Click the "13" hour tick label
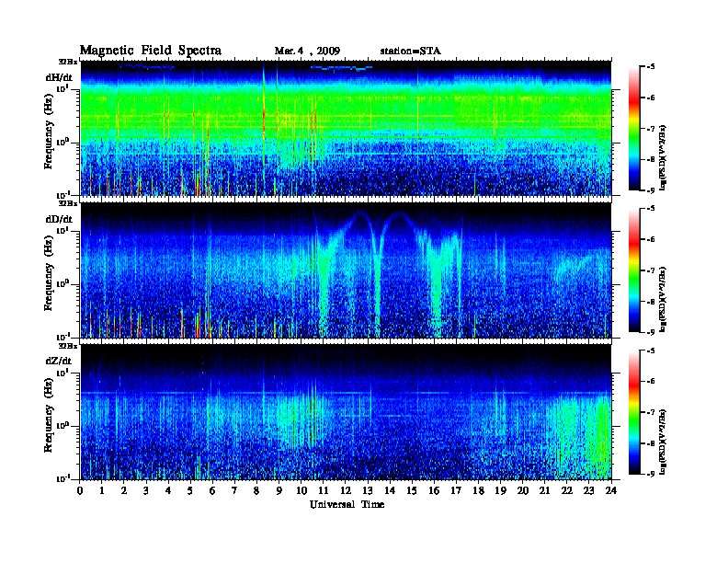Viewport: 728px width, 563px height. pos(368,490)
